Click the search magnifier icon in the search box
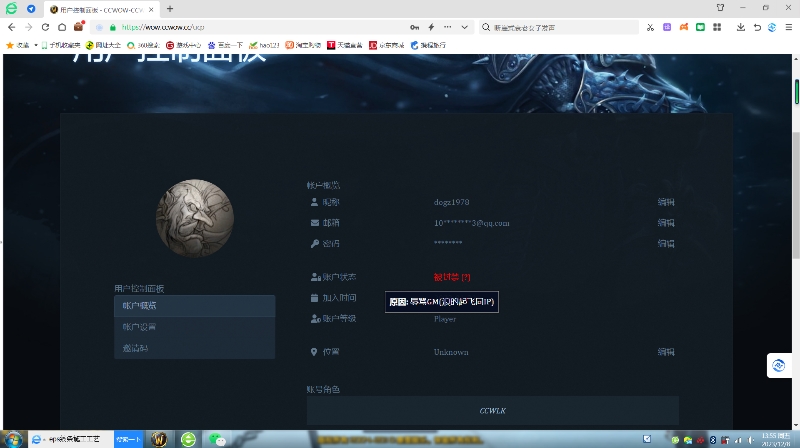 486,27
